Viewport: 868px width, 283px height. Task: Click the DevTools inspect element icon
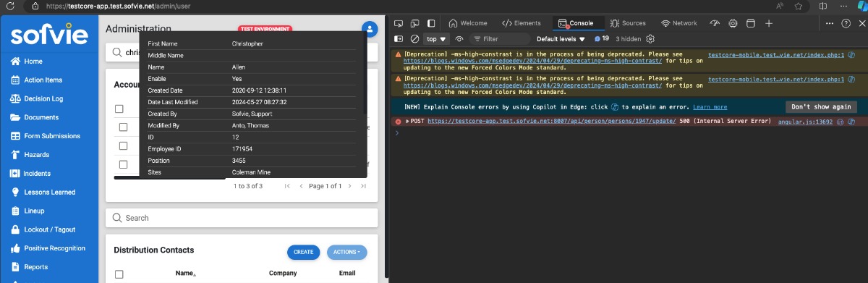click(x=399, y=23)
